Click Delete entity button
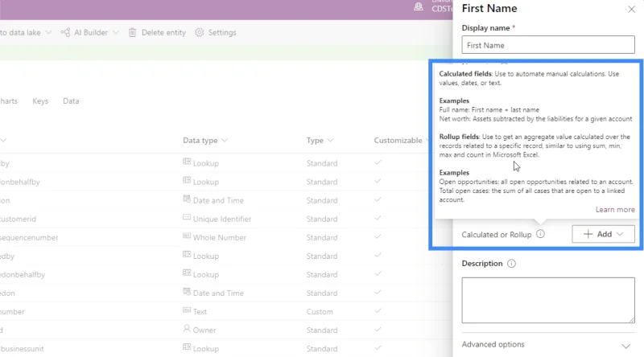 [157, 32]
